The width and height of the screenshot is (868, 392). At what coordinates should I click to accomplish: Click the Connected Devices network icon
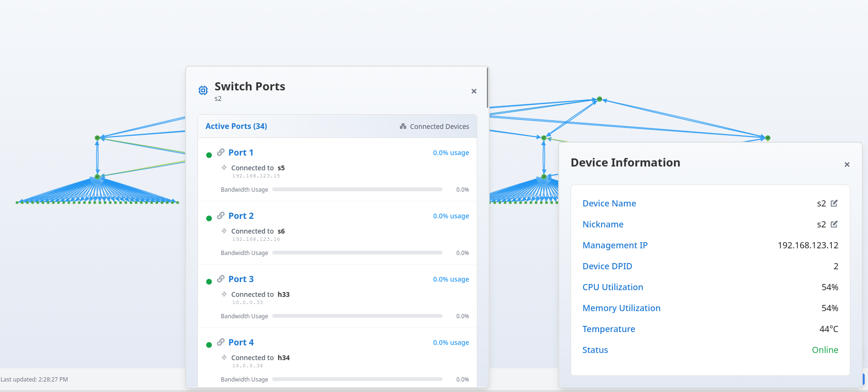tap(403, 127)
